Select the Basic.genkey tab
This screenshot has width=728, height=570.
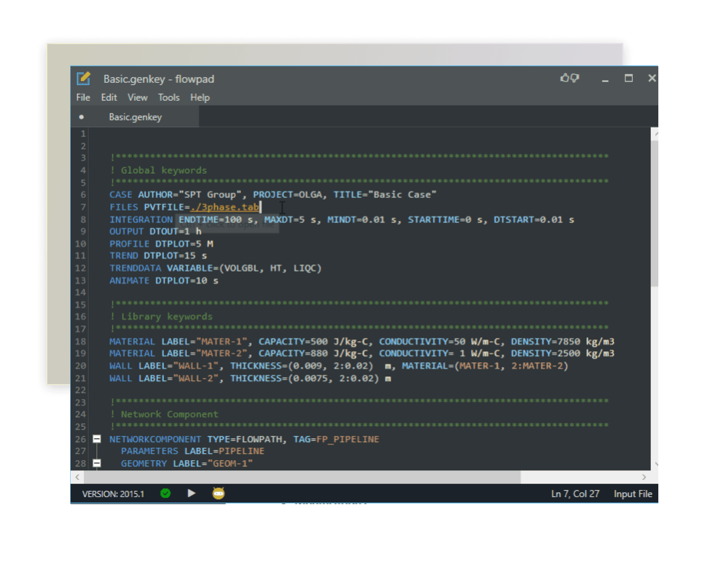click(x=135, y=117)
